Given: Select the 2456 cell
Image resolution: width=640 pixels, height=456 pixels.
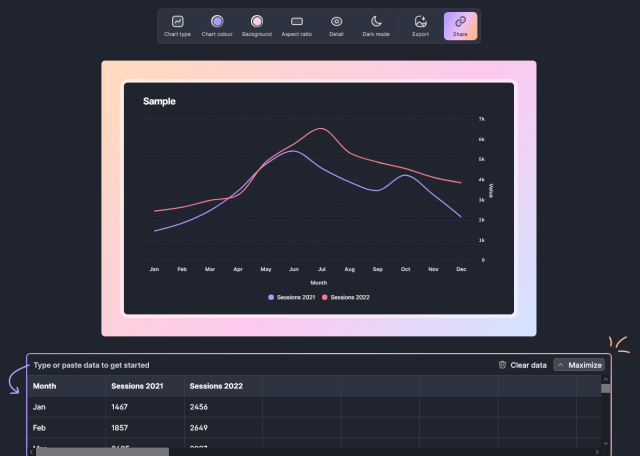Looking at the screenshot, I should click(x=223, y=407).
